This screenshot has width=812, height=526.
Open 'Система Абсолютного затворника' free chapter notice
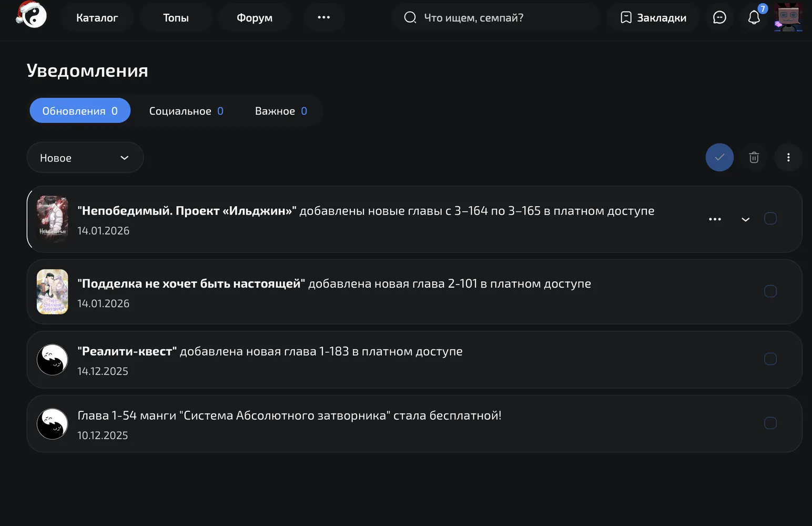[x=289, y=416]
